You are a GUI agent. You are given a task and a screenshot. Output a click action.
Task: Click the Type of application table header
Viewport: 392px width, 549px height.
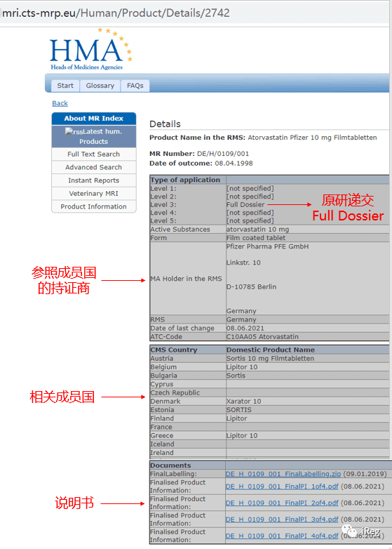[x=185, y=180]
